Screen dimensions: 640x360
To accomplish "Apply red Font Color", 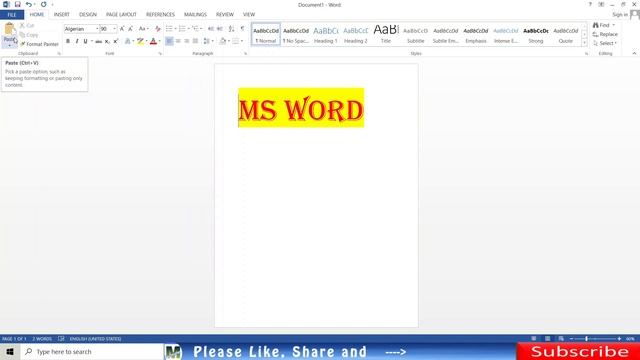I will click(x=153, y=41).
